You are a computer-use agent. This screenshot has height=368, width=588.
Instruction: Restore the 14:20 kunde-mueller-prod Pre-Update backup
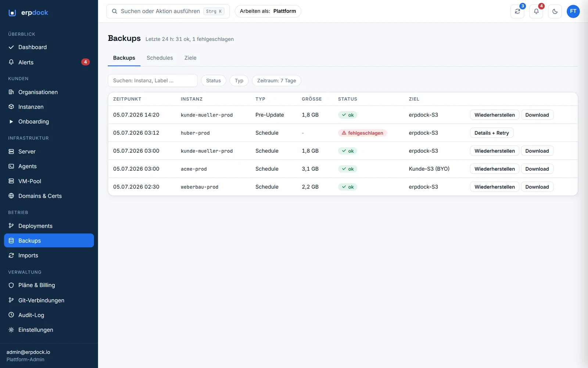pos(495,115)
